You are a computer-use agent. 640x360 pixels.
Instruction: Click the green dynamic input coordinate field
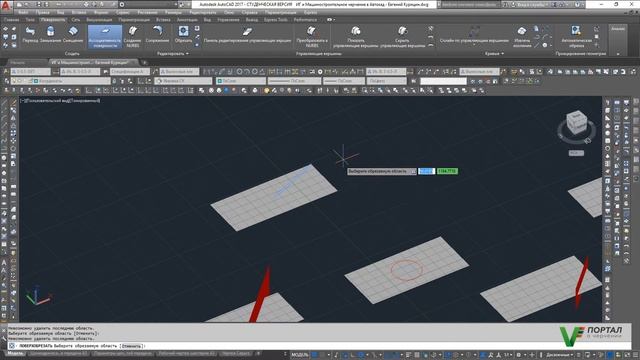click(x=447, y=171)
